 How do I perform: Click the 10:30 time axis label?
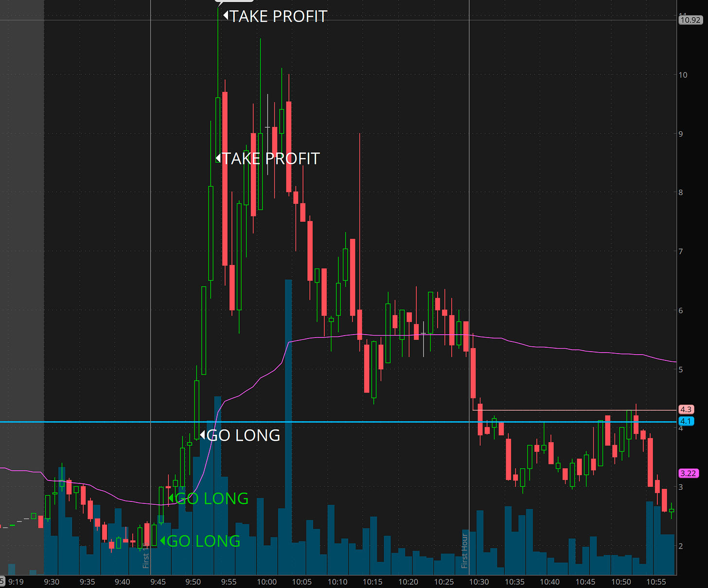[479, 582]
